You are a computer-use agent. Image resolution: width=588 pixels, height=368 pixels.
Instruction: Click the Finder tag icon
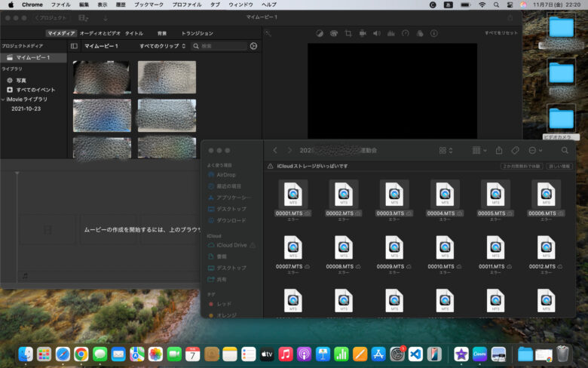tap(515, 150)
